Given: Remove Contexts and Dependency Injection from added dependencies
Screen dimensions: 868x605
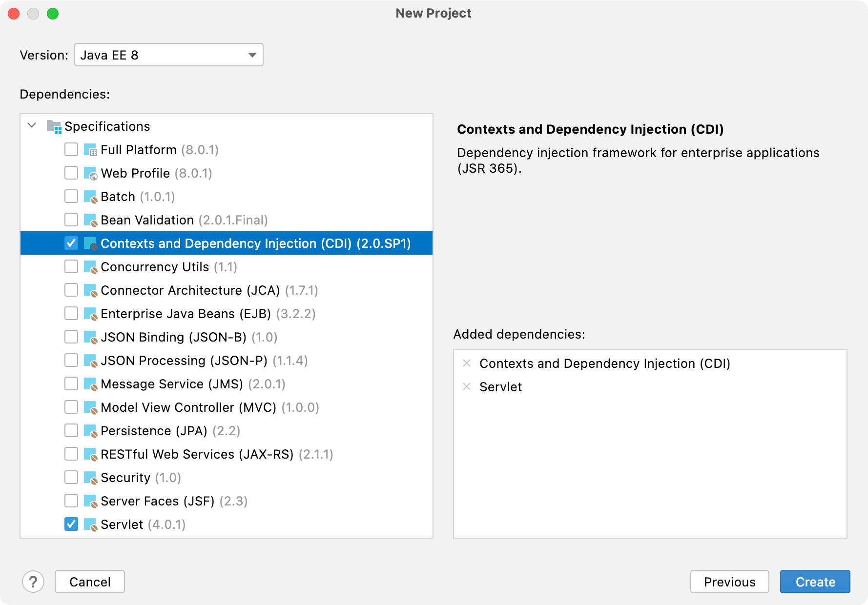Looking at the screenshot, I should coord(467,363).
